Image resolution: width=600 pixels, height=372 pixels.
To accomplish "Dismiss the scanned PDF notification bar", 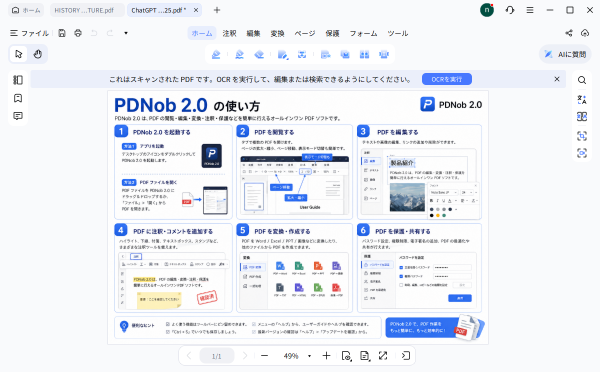I will pos(557,79).
